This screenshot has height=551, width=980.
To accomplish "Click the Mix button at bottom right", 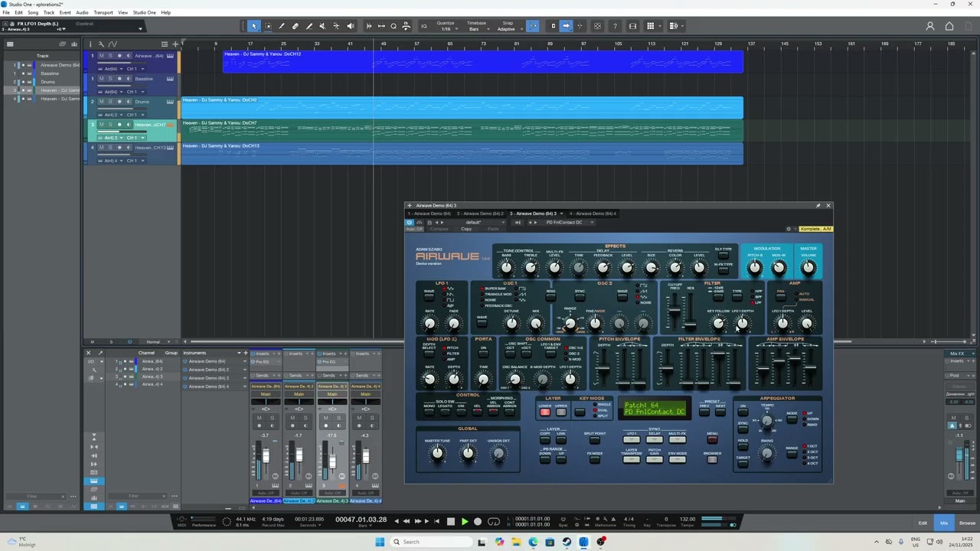I will (x=944, y=523).
